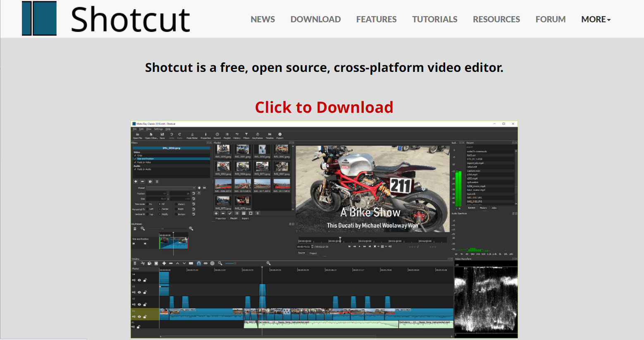Expand the Open Other toolbar dropdown
Screen dimensions: 644x340
pyautogui.click(x=151, y=136)
